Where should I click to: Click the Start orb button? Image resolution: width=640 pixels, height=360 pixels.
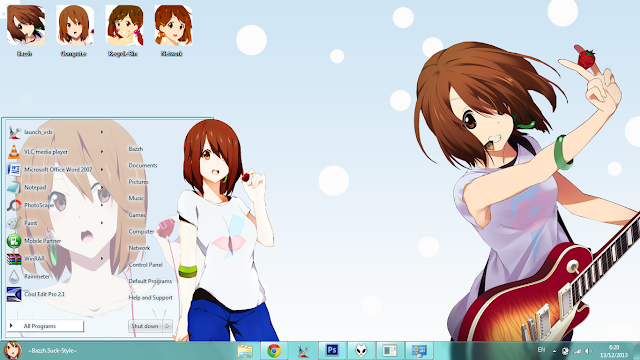(13, 351)
